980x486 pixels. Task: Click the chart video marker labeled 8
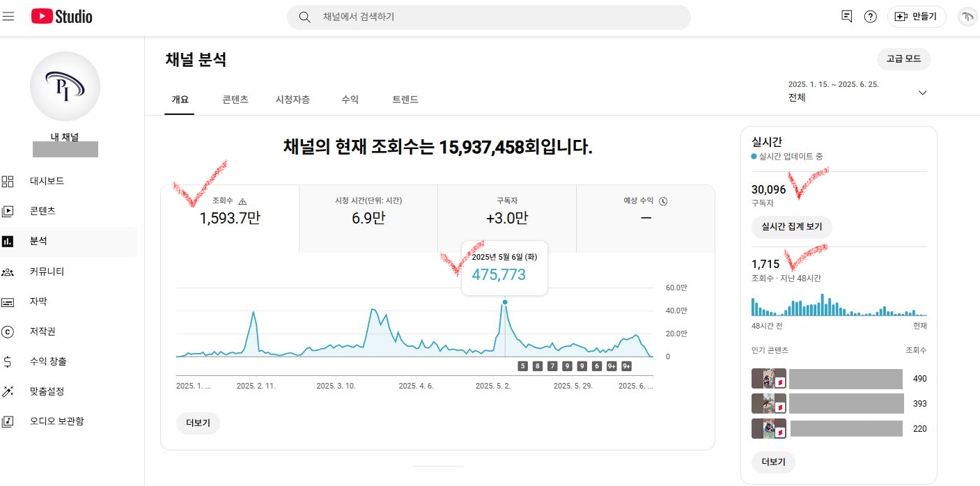click(538, 366)
